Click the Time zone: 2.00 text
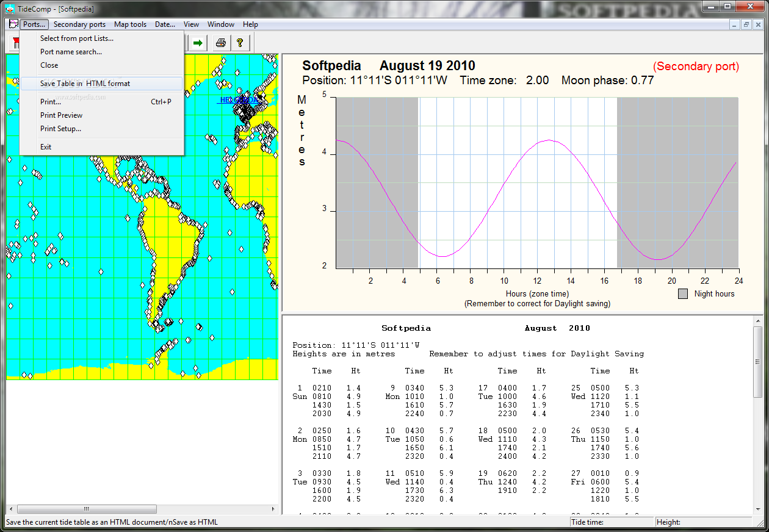Viewport: 769px width, 532px height. (504, 81)
